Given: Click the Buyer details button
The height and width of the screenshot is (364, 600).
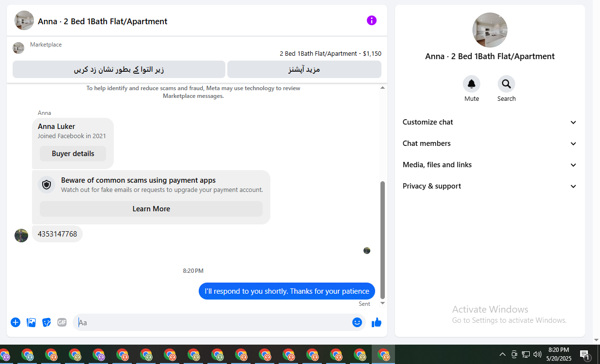Looking at the screenshot, I should (73, 154).
